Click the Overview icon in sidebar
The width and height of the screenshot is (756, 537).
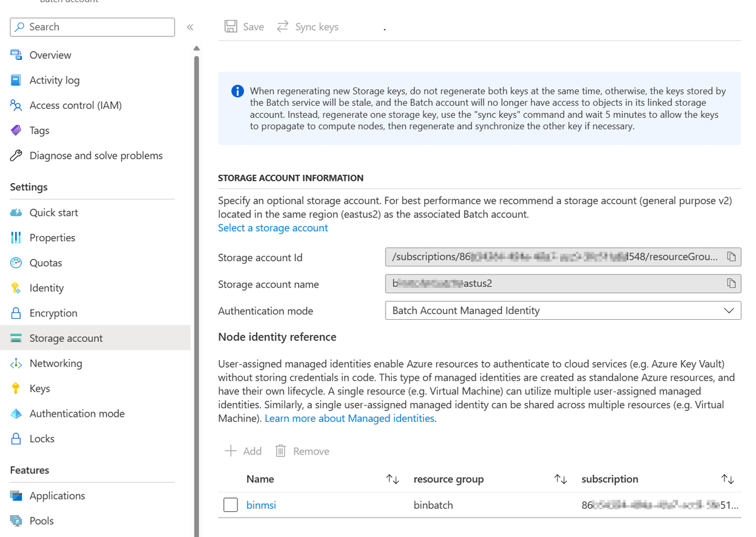16,55
